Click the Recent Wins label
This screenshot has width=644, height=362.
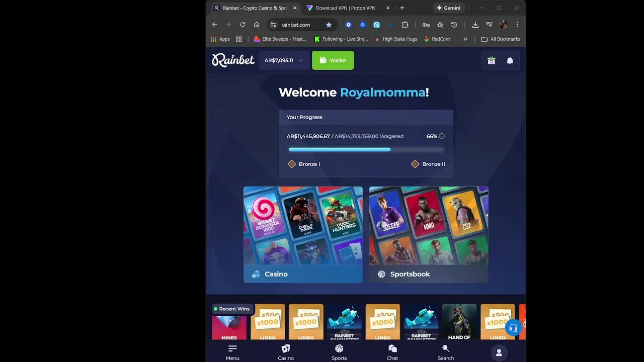coord(231,309)
